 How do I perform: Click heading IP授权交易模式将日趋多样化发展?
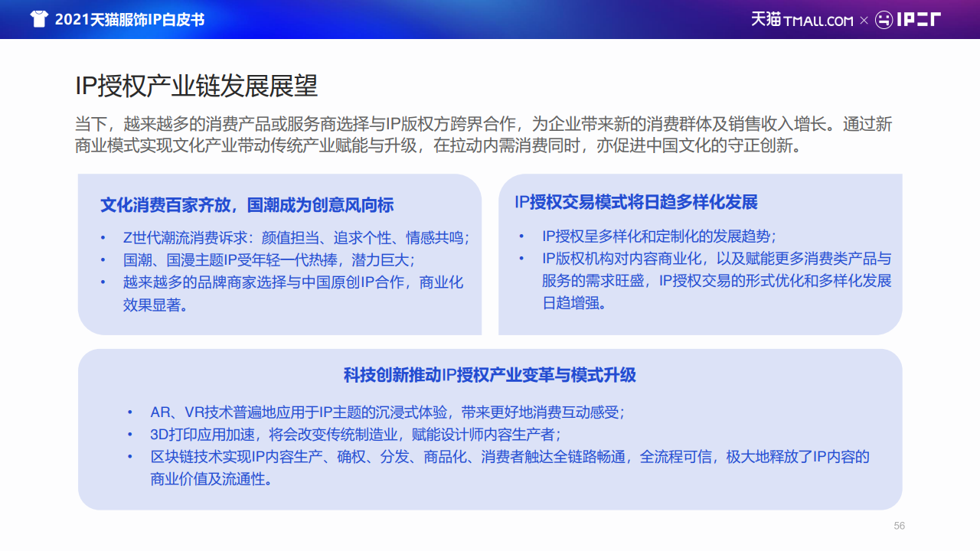pyautogui.click(x=636, y=202)
